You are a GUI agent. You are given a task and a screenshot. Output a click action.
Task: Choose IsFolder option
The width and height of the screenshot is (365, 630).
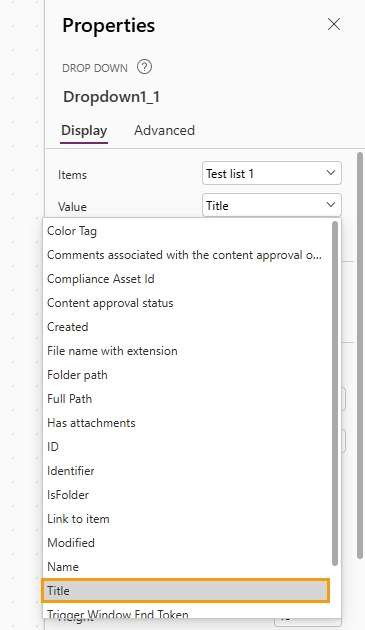(187, 495)
